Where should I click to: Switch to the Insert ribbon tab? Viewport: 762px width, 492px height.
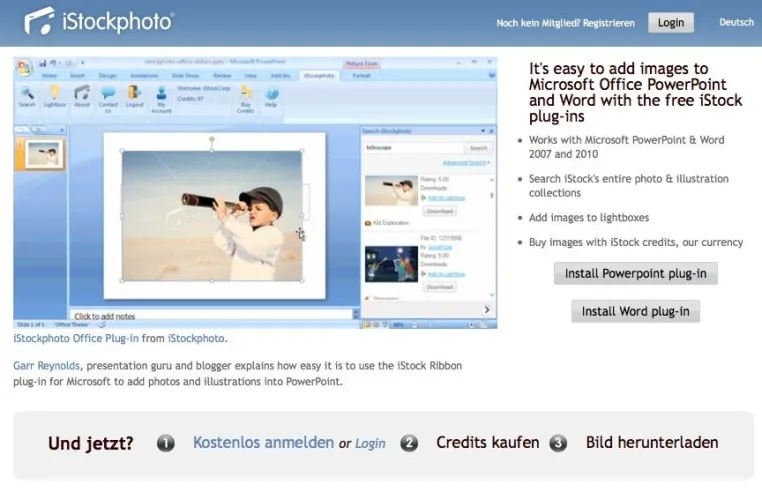click(x=77, y=75)
